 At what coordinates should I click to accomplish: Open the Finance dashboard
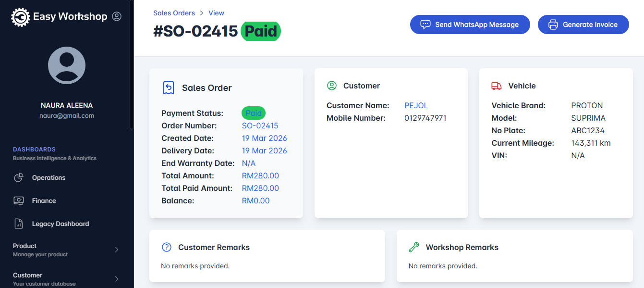(x=44, y=200)
